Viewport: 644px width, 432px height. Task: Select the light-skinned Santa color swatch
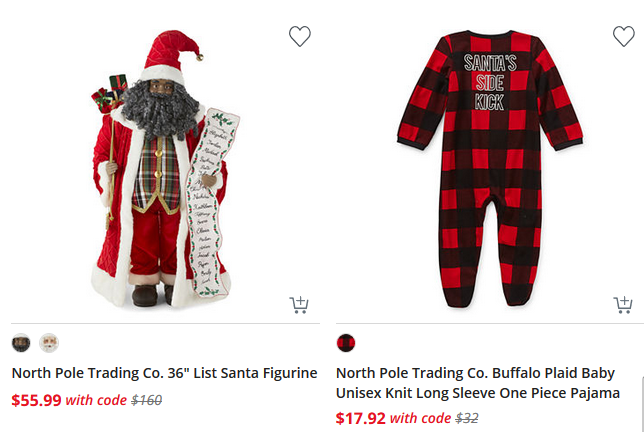pos(49,343)
